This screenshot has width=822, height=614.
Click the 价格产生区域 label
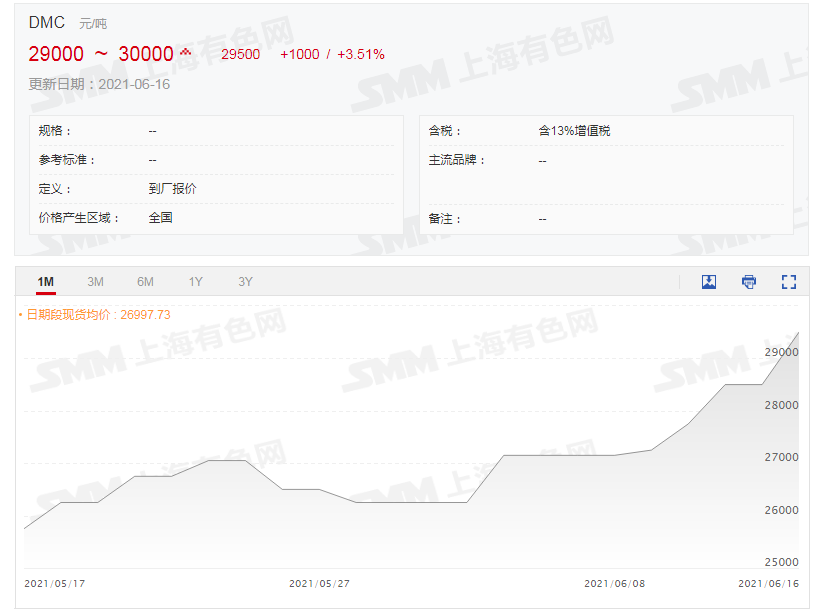pos(79,218)
